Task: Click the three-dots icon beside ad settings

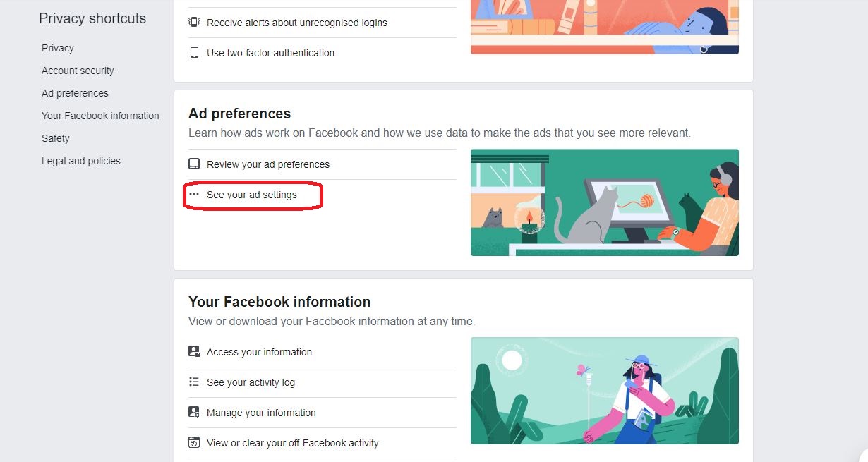Action: [x=194, y=195]
